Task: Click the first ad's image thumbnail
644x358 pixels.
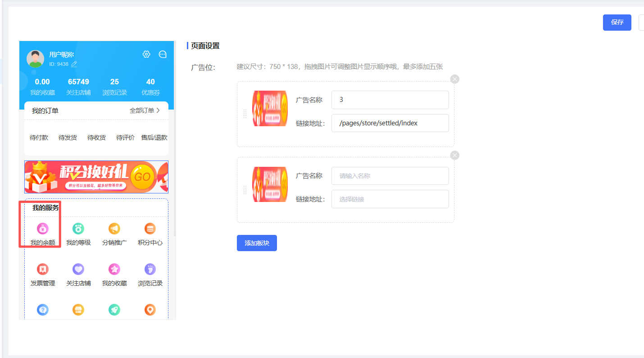Action: tap(270, 108)
